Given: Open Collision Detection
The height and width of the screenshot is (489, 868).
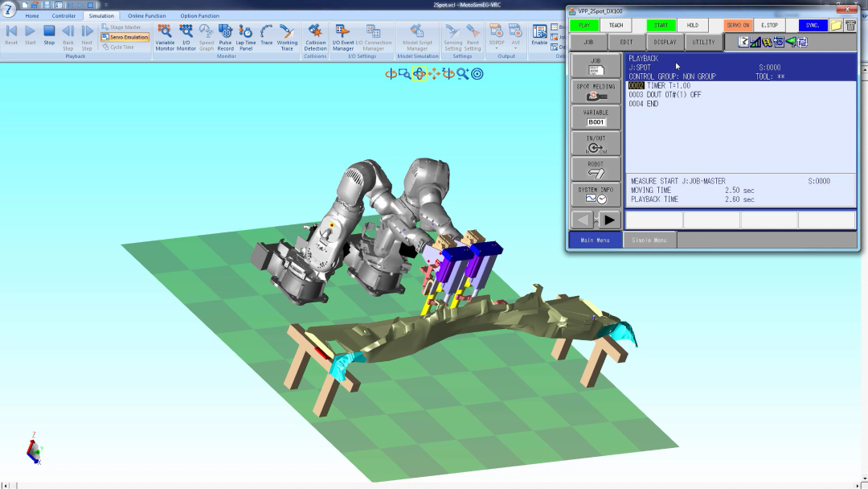Looking at the screenshot, I should click(x=315, y=37).
